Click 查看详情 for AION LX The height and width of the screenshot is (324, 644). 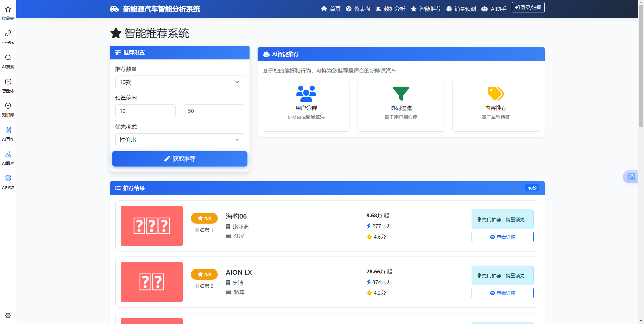coord(502,293)
